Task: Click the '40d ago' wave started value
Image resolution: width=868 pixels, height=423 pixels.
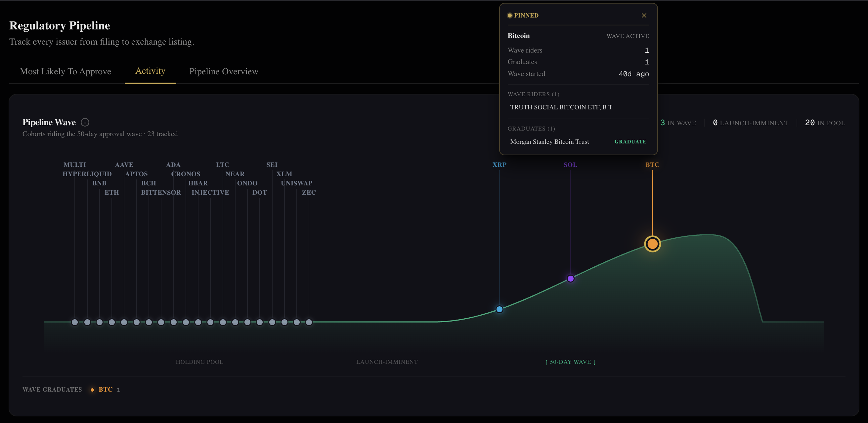Action: click(633, 74)
